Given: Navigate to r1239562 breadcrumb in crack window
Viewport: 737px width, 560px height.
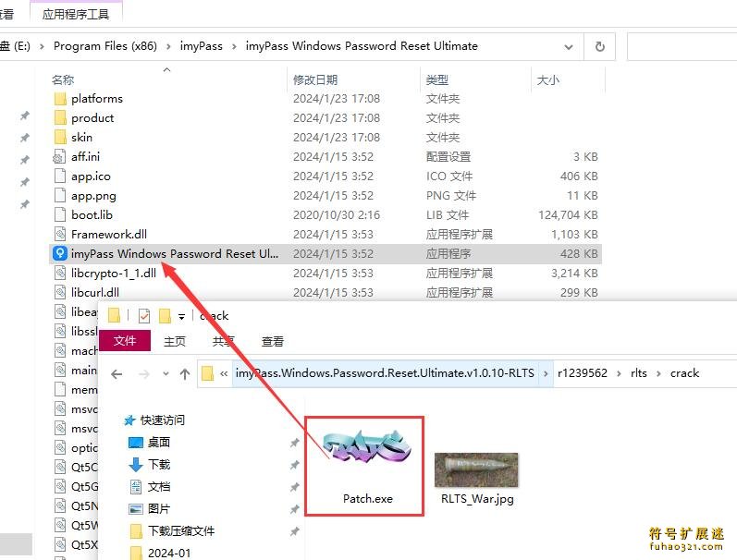Looking at the screenshot, I should (x=583, y=373).
